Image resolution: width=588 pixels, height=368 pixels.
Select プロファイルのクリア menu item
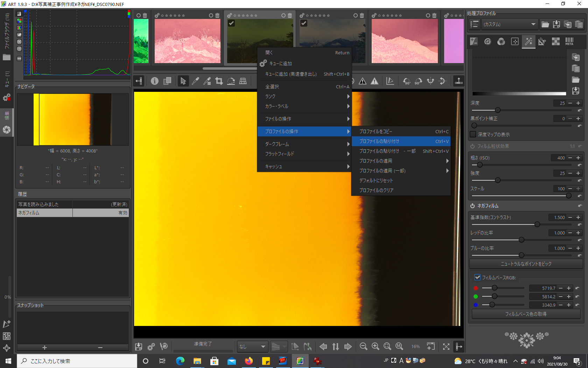(x=401, y=190)
